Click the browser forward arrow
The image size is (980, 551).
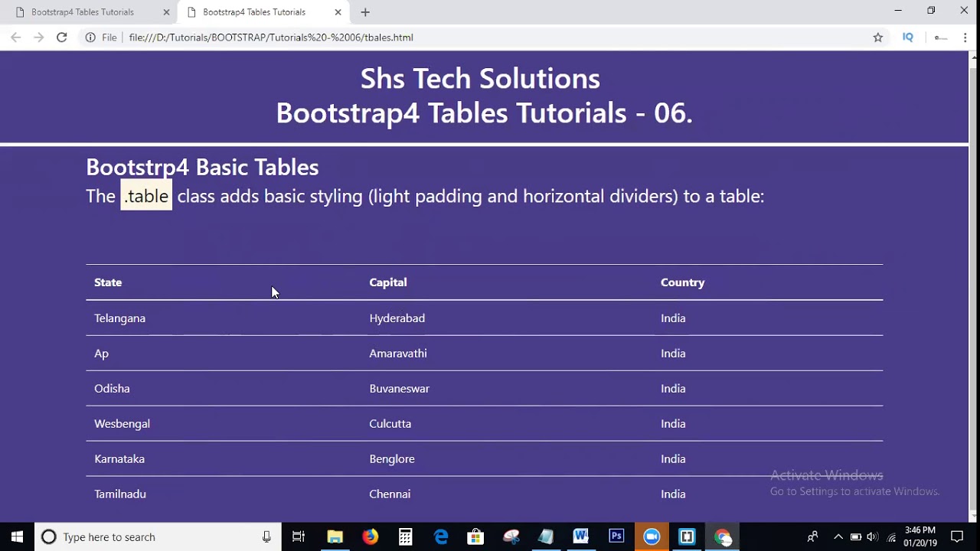click(x=38, y=37)
